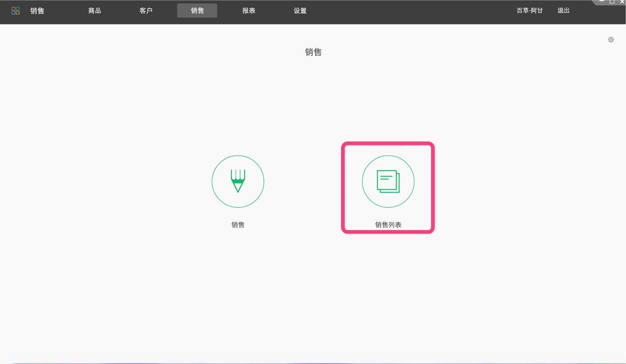Select the highlighted 销售 menu tab

197,11
